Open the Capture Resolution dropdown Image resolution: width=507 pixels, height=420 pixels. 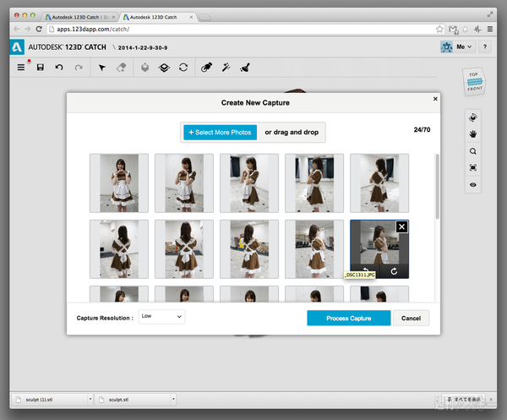[161, 317]
